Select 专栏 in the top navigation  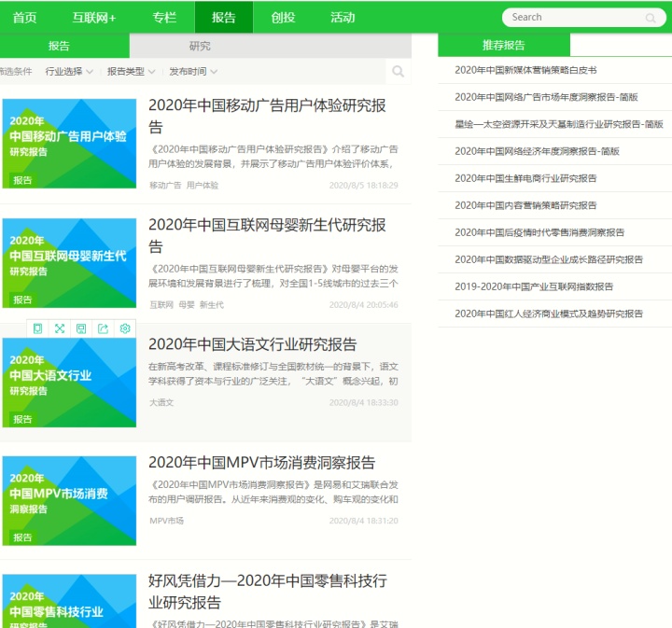tap(164, 18)
